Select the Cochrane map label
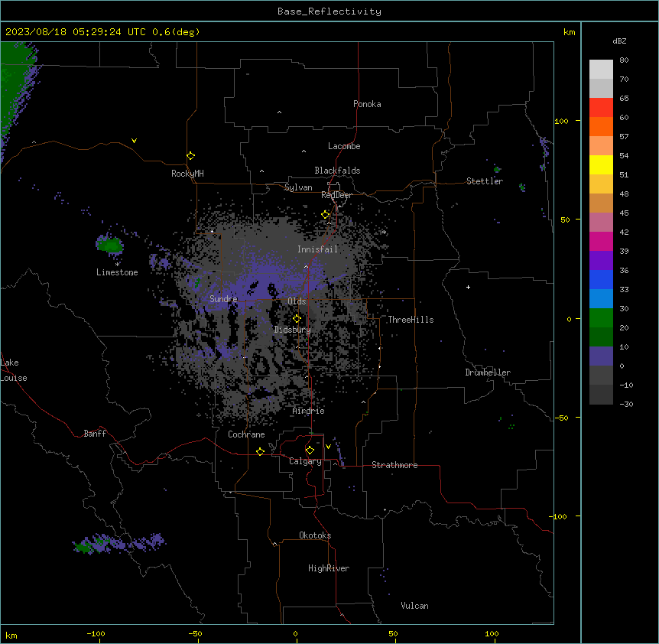The width and height of the screenshot is (659, 644). [246, 434]
